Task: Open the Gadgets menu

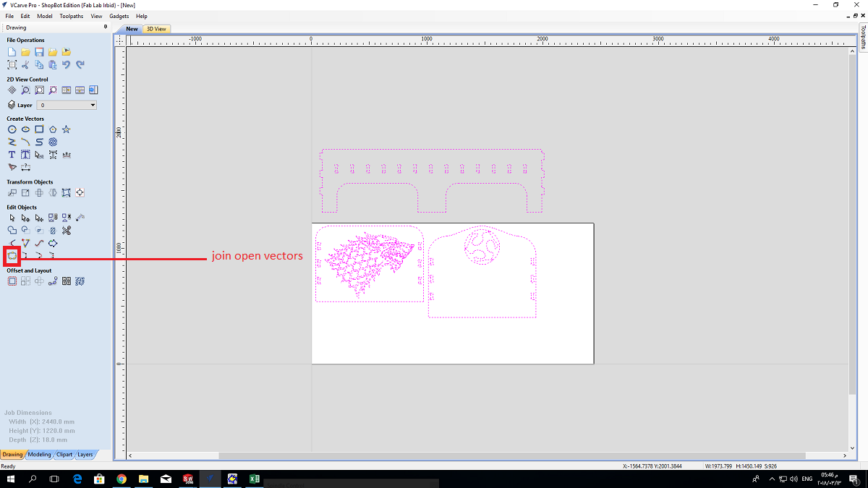Action: coord(119,16)
